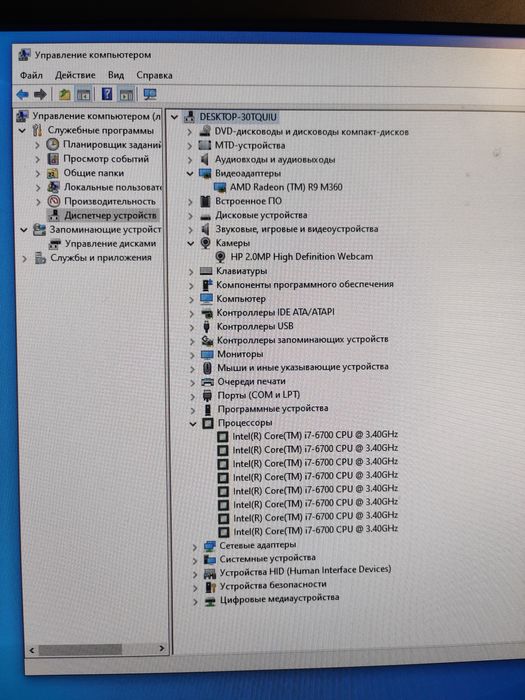The height and width of the screenshot is (700, 525).
Task: Click left pane scrollbar left arrow
Action: pos(32,650)
